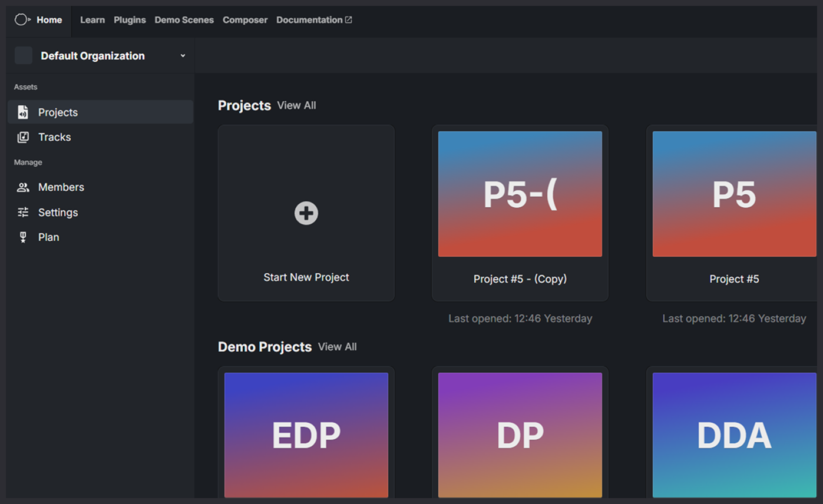Click the external-link icon beside Documentation
Image resolution: width=823 pixels, height=504 pixels.
(350, 19)
